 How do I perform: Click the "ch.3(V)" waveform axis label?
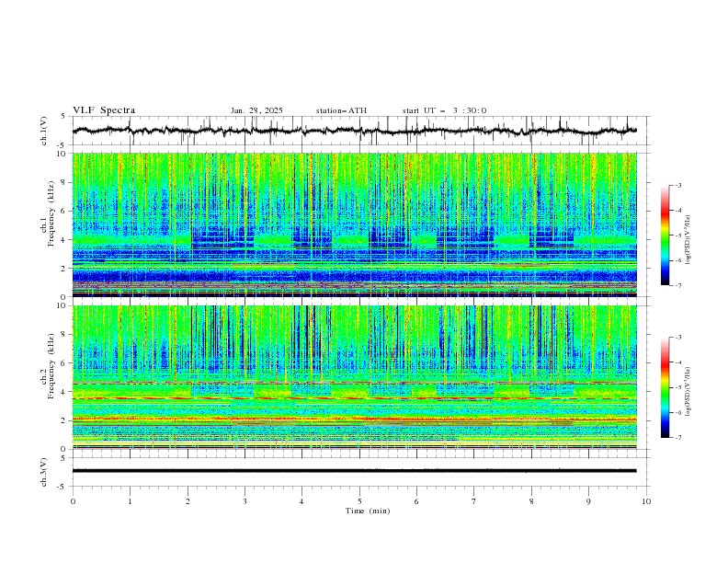pyautogui.click(x=44, y=472)
